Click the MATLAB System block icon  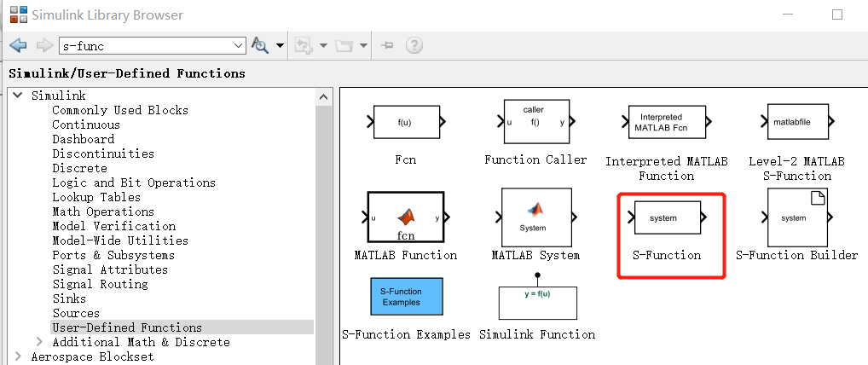pyautogui.click(x=536, y=217)
